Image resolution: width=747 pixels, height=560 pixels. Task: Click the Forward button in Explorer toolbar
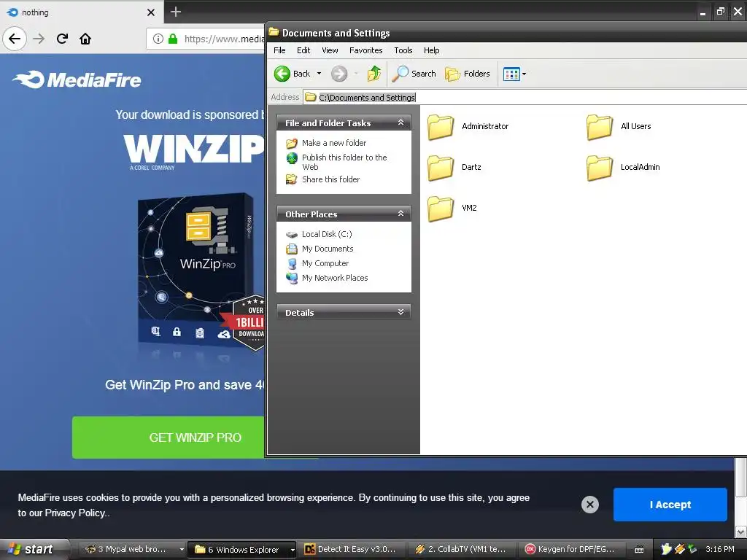click(339, 74)
